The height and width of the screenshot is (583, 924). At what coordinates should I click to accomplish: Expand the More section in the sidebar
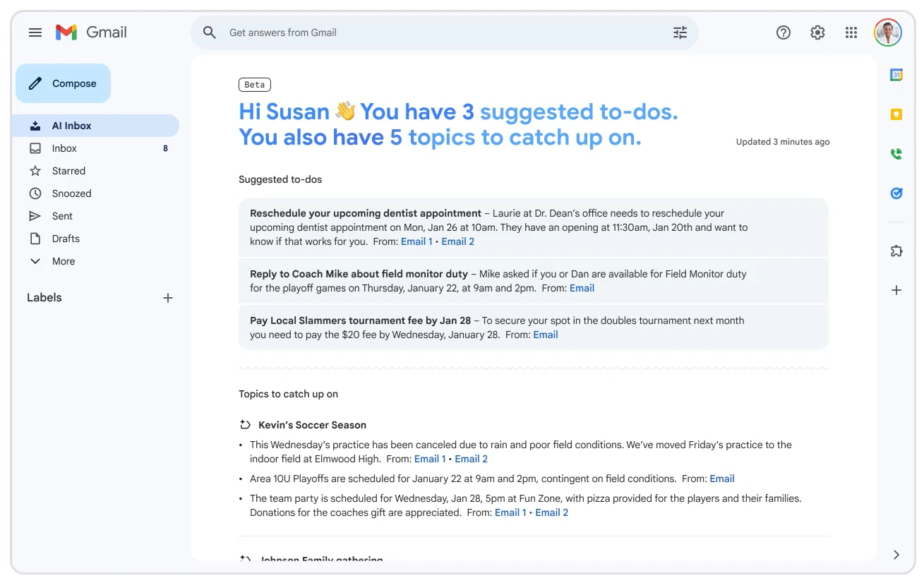click(63, 260)
